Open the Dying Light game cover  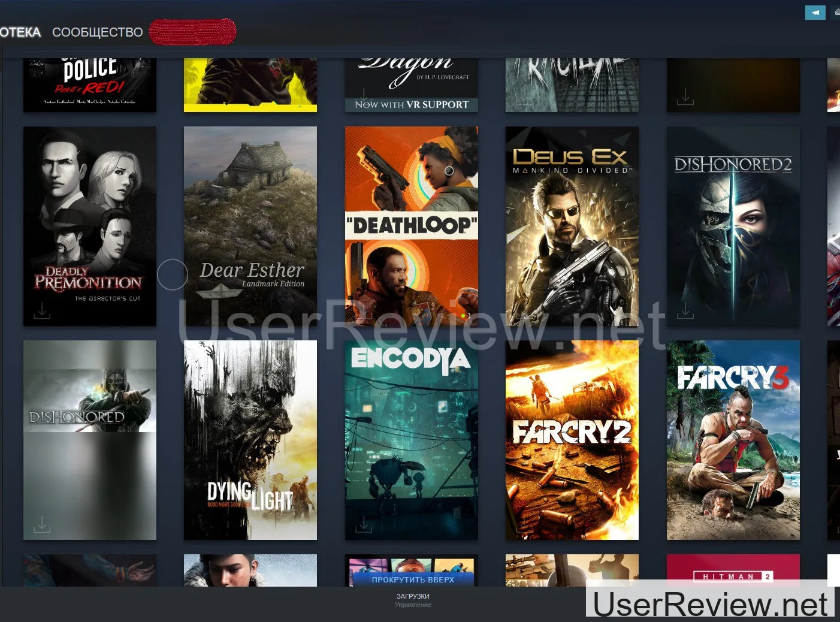pos(250,440)
